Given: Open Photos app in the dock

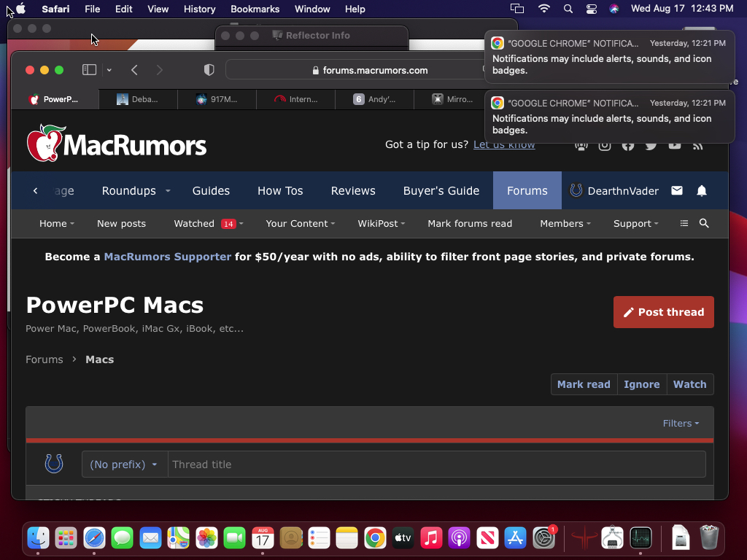Looking at the screenshot, I should pyautogui.click(x=206, y=538).
